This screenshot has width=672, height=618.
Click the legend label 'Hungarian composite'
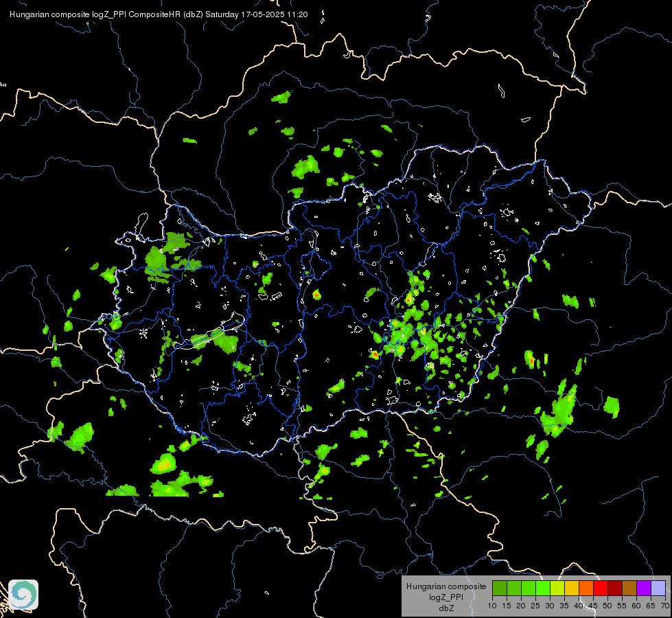coord(446,586)
